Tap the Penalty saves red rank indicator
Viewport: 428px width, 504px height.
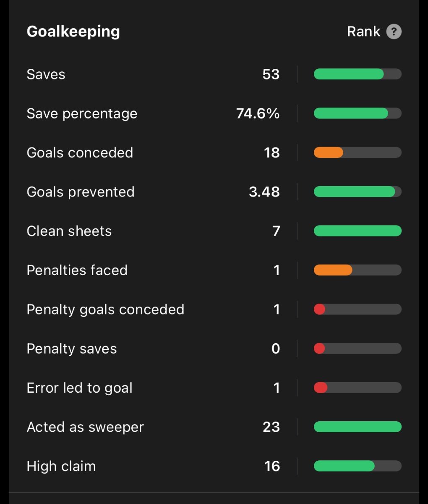pyautogui.click(x=319, y=349)
